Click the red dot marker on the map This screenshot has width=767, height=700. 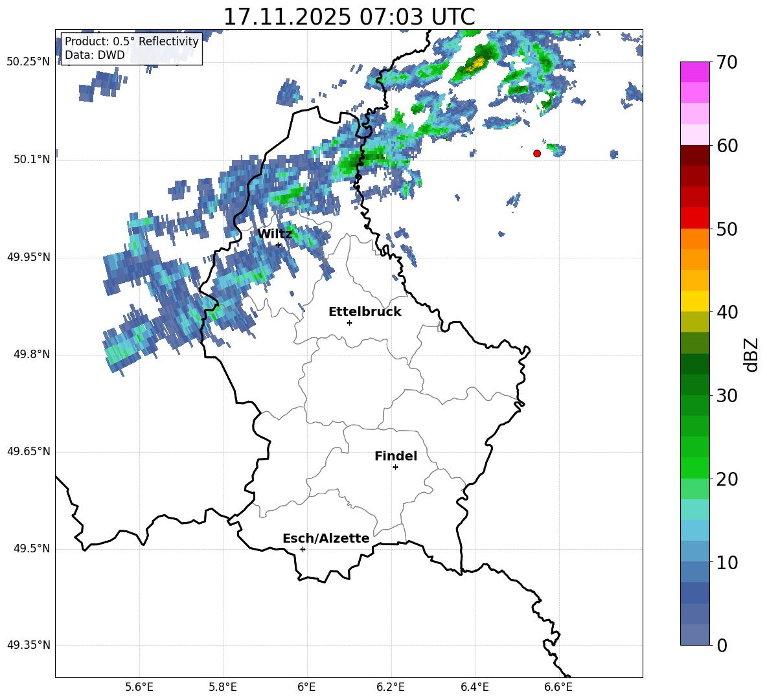point(536,153)
